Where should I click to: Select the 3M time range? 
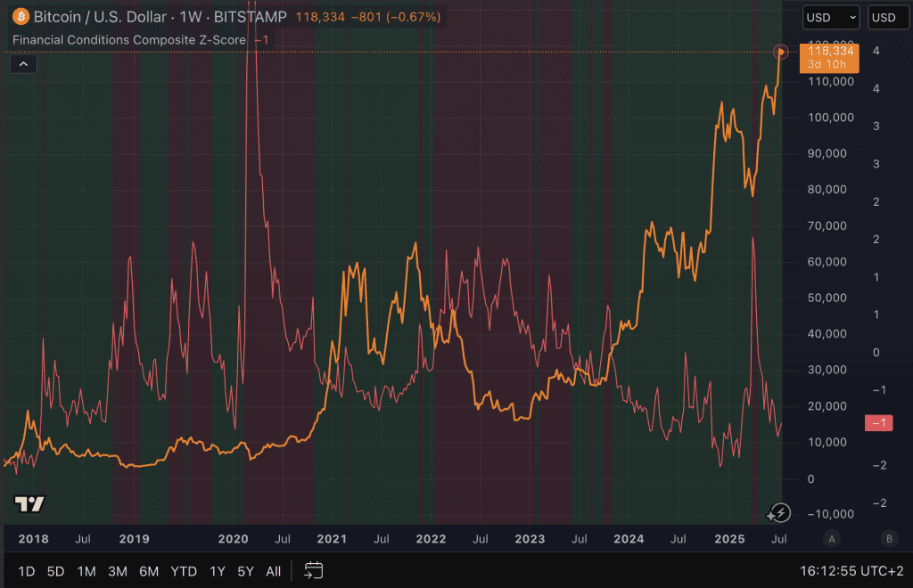click(x=118, y=571)
